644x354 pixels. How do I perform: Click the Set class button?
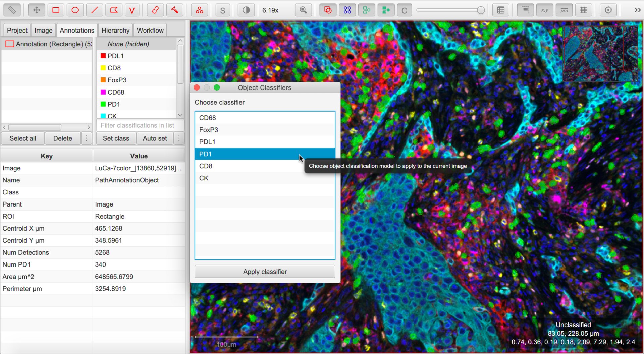116,138
